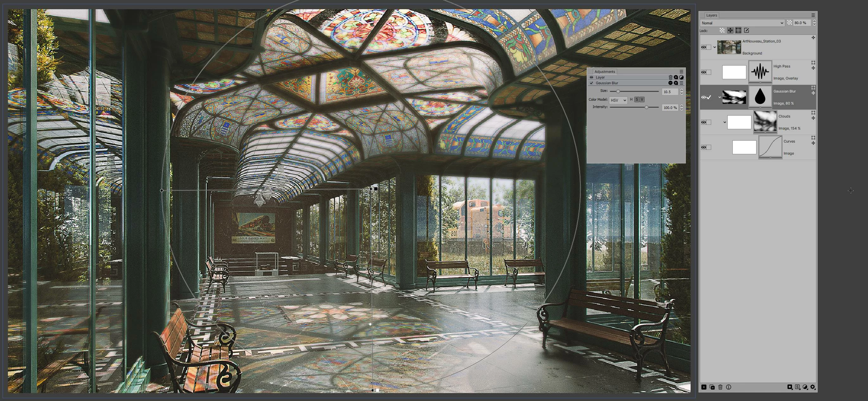
Task: Remove Gaussian Blur with the minus icon
Action: (670, 83)
